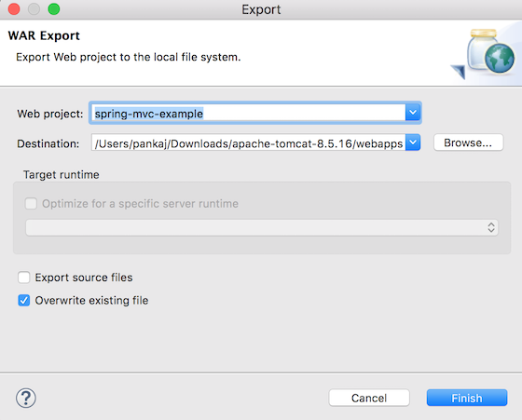This screenshot has width=522, height=420.
Task: Uncheck Overwrite existing file
Action: [24, 300]
